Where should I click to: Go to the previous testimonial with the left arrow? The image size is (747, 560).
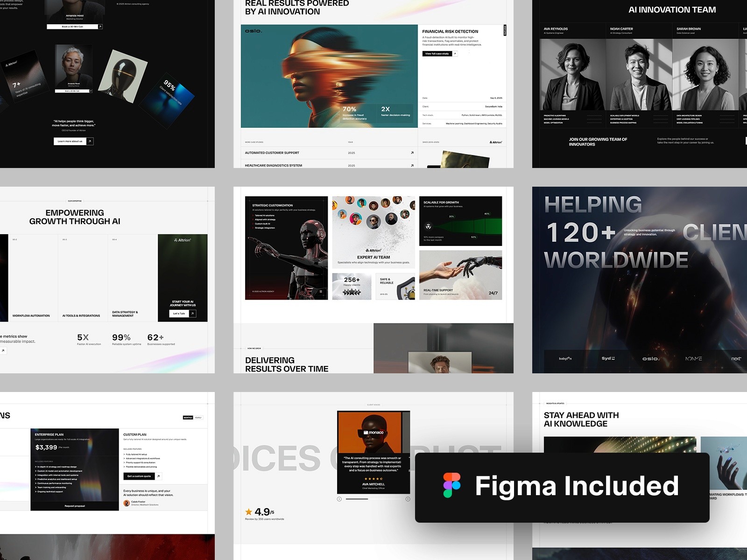(x=339, y=499)
